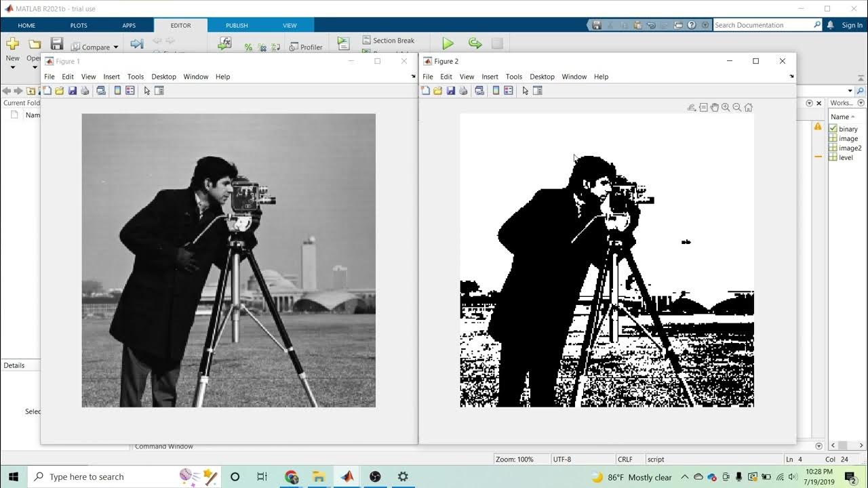Open the Profiler tool

306,47
